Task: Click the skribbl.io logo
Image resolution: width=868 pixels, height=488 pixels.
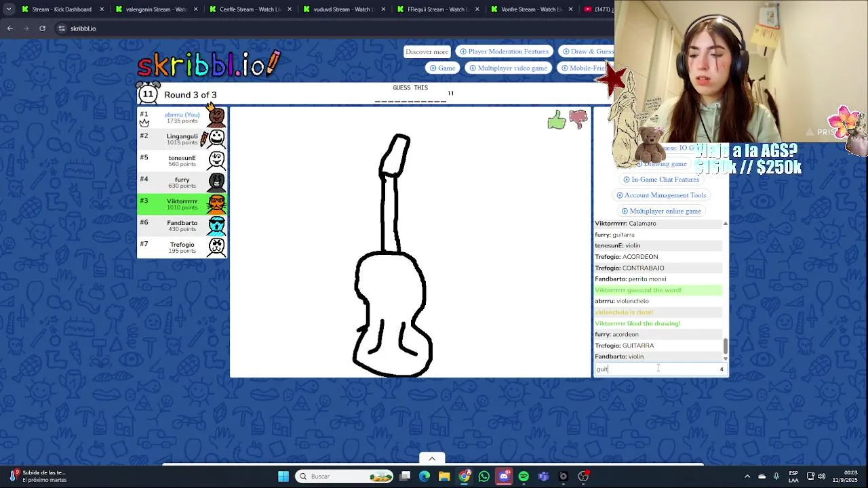Action: (x=208, y=64)
